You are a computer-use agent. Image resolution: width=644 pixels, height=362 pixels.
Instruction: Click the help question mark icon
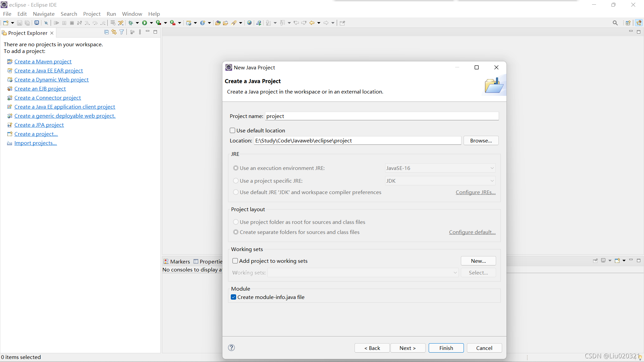click(231, 348)
